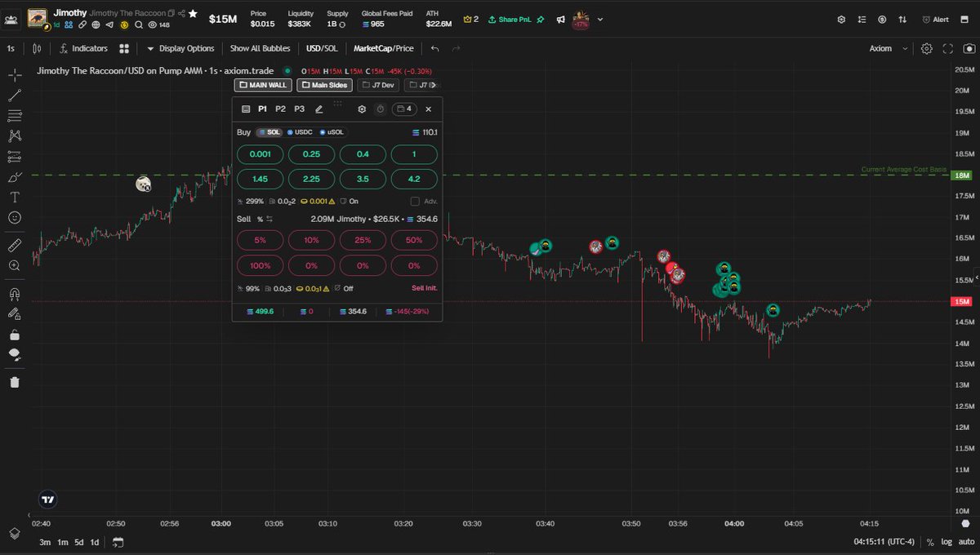This screenshot has width=980, height=555.
Task: Sell 50% of Jimothy position
Action: 414,241
